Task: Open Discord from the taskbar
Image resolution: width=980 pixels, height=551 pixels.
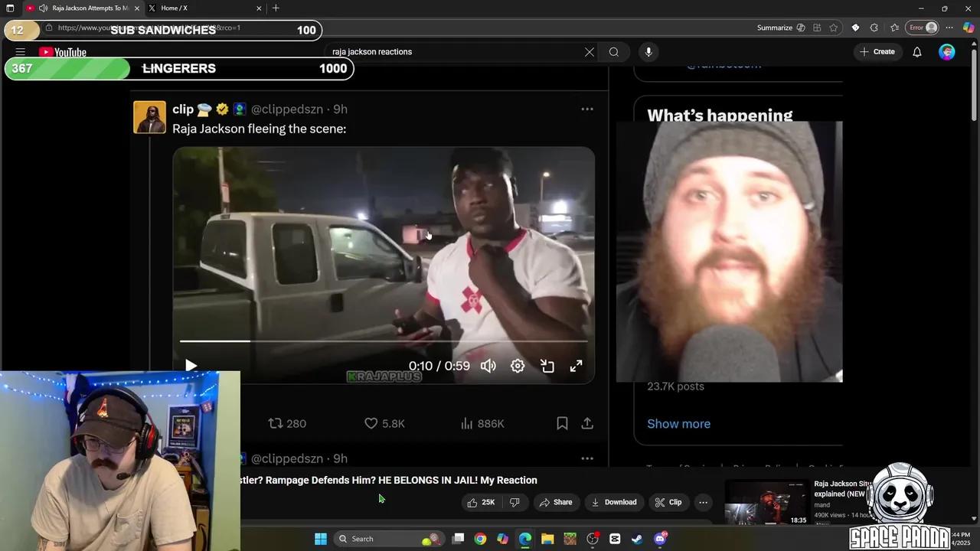Action: (660, 539)
